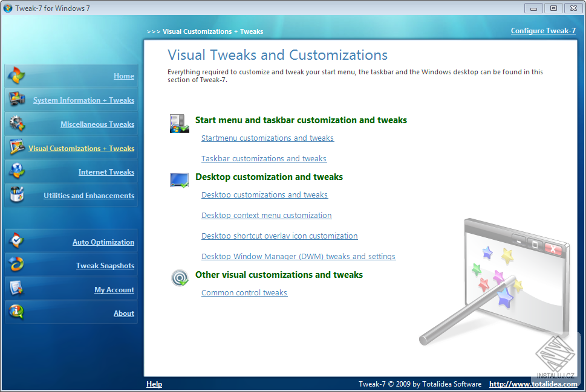This screenshot has height=392, width=586.
Task: Click the magic wand window illustration
Action: (x=494, y=281)
